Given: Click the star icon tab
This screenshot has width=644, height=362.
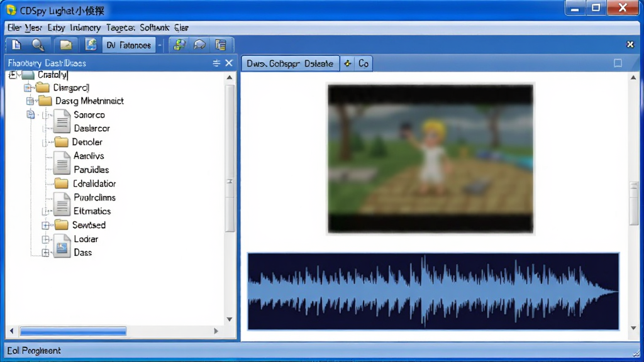Looking at the screenshot, I should [x=348, y=63].
